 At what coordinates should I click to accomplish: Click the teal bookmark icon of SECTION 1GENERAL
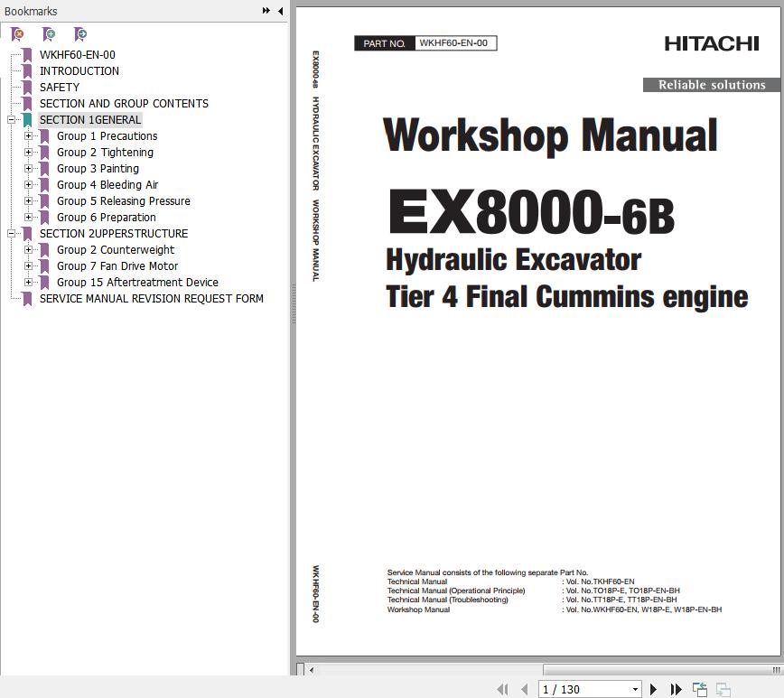point(27,120)
